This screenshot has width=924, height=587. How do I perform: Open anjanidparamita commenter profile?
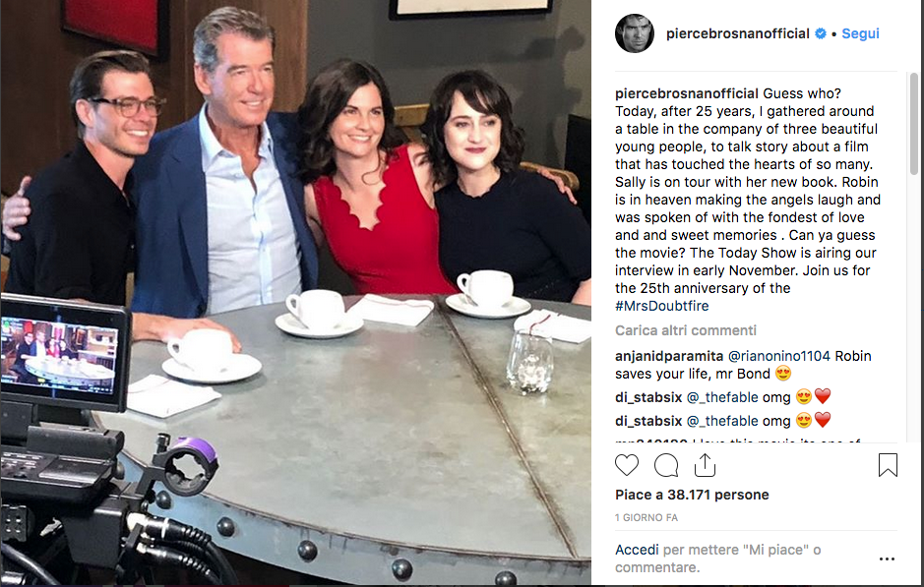coord(669,356)
